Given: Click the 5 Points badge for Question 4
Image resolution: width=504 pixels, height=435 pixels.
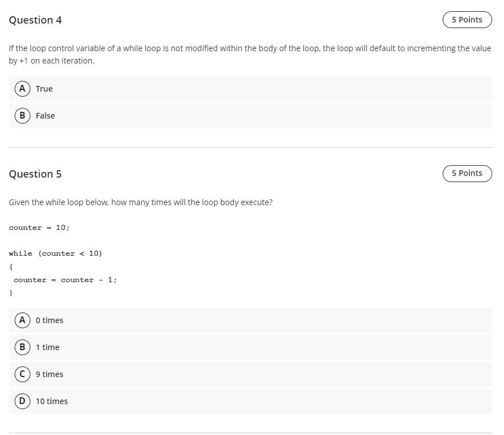Looking at the screenshot, I should [x=467, y=20].
